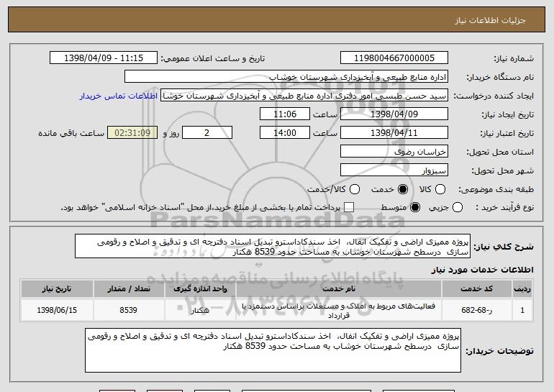Screen dimensions: 554x392
Task: Click the delivery province field خراسان رضوی
Action: point(394,152)
